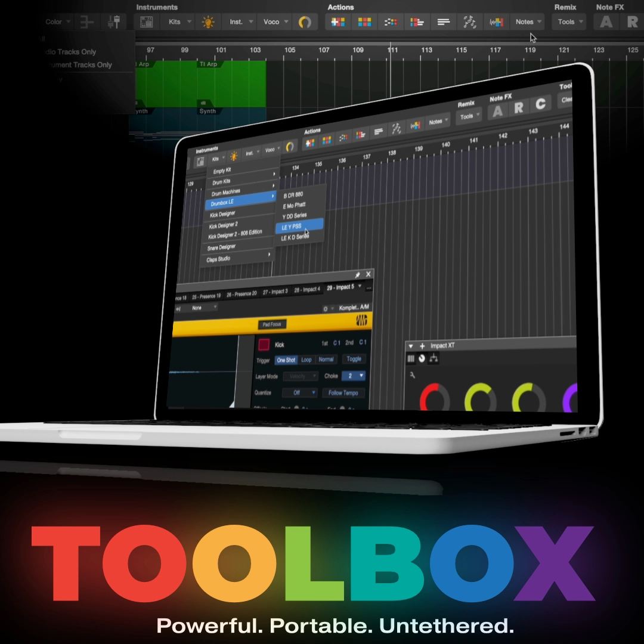Click the music notes icon in top Actions toolbar

[469, 22]
